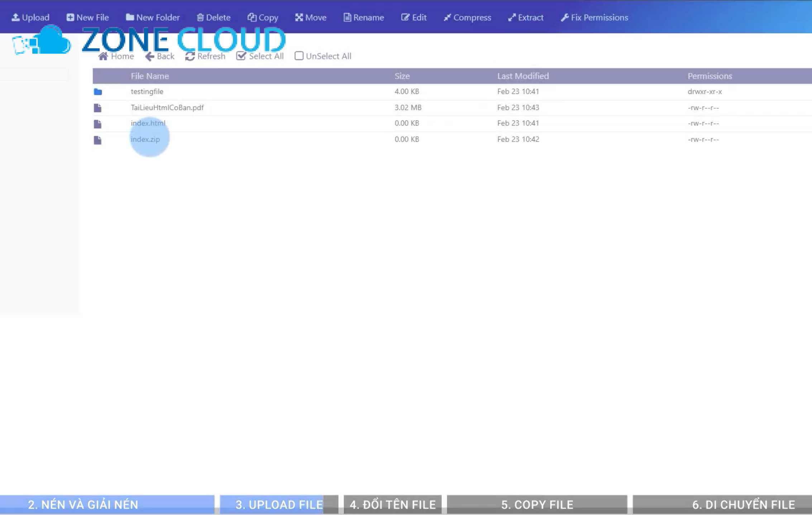Click the Last Modified column header
The width and height of the screenshot is (812, 515).
point(523,76)
